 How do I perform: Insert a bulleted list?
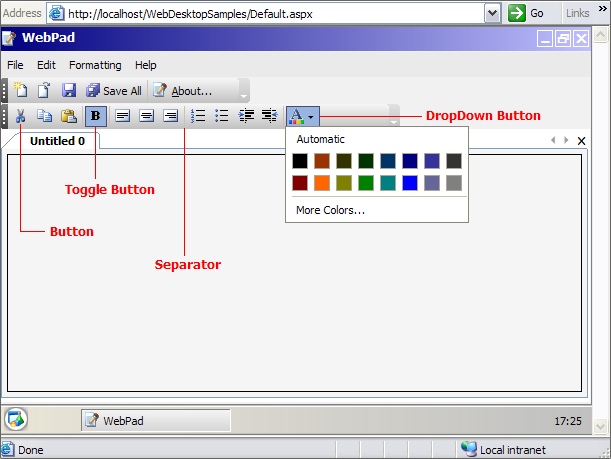tap(222, 116)
